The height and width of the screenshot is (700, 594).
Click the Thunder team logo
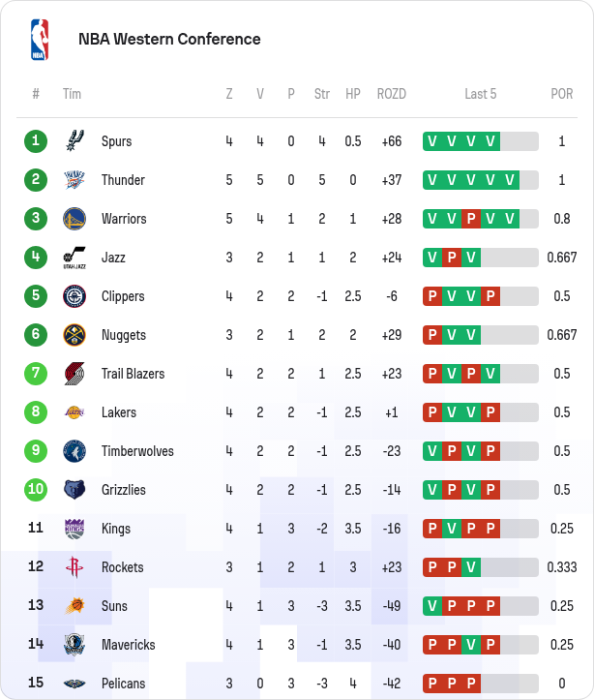[74, 180]
